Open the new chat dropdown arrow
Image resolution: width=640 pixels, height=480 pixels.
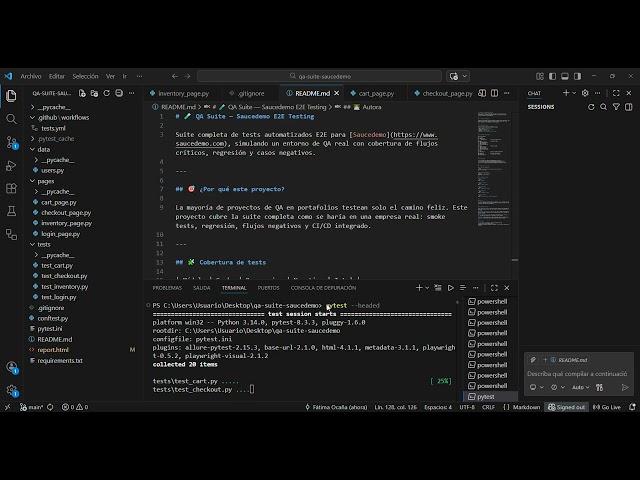click(574, 93)
